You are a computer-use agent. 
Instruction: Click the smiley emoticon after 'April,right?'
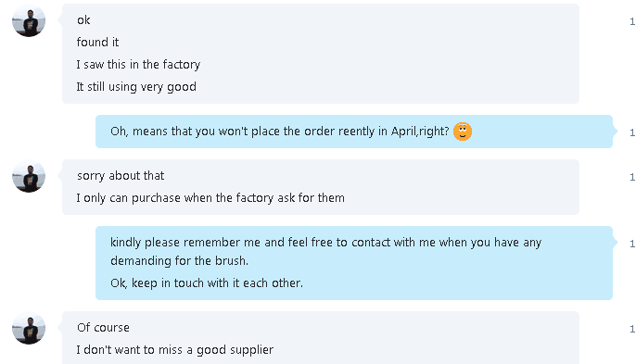coord(463,132)
